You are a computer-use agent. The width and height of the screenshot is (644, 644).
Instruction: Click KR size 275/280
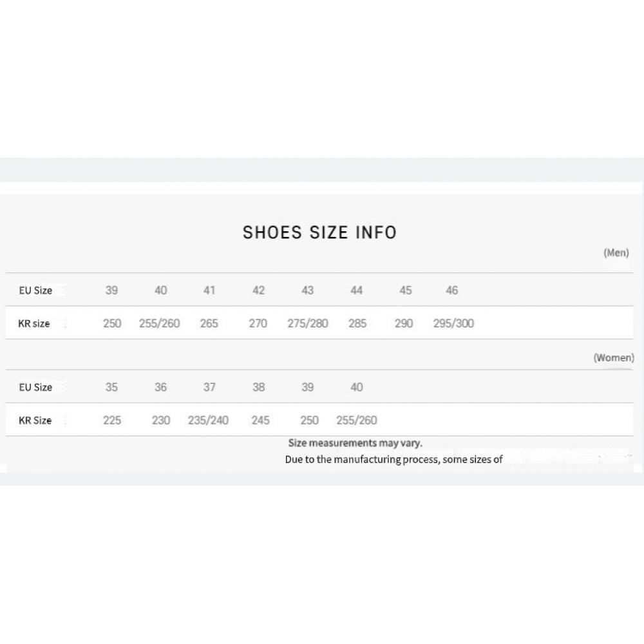point(307,323)
